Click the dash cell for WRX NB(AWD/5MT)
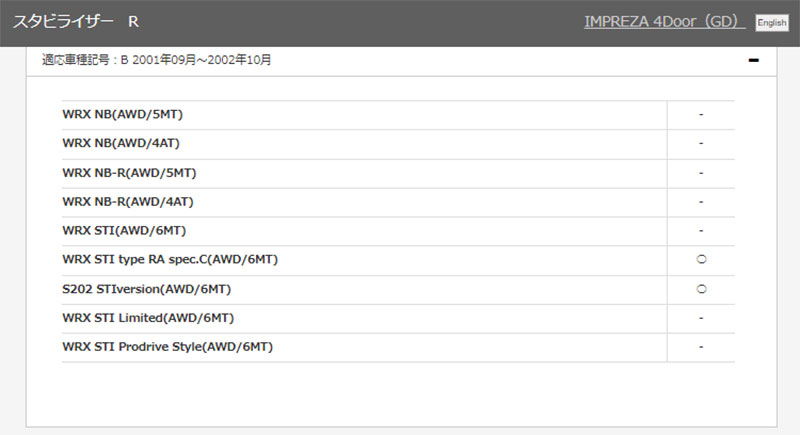This screenshot has width=800, height=435. [701, 115]
